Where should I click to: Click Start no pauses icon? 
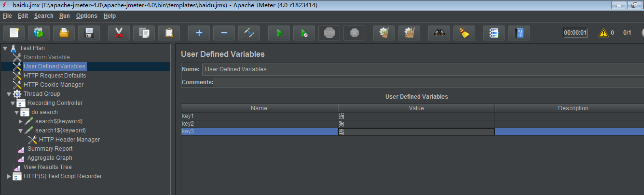pyautogui.click(x=304, y=33)
